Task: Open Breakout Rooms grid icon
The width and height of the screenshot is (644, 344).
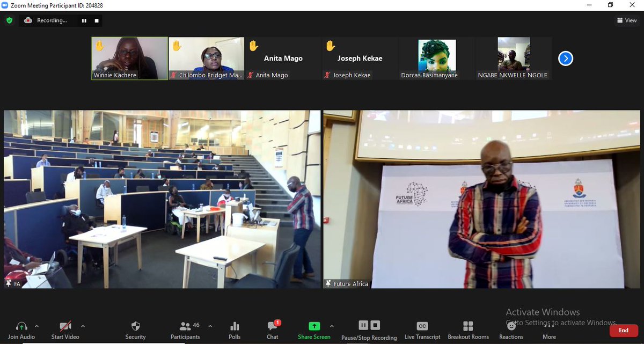Action: (468, 326)
